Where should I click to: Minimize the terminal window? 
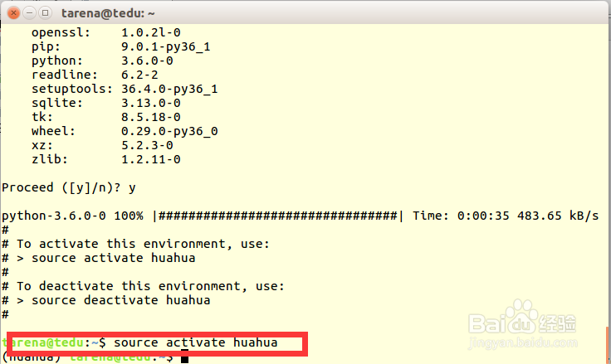pyautogui.click(x=30, y=13)
